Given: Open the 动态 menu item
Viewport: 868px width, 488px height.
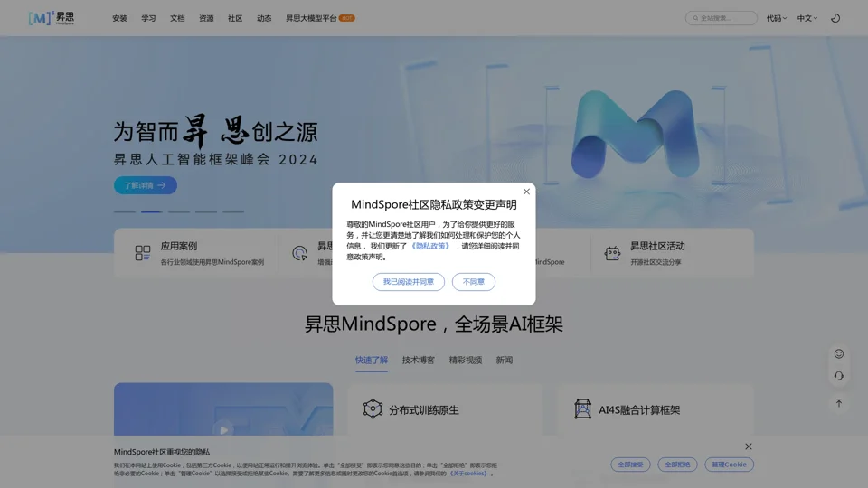Looking at the screenshot, I should [264, 18].
